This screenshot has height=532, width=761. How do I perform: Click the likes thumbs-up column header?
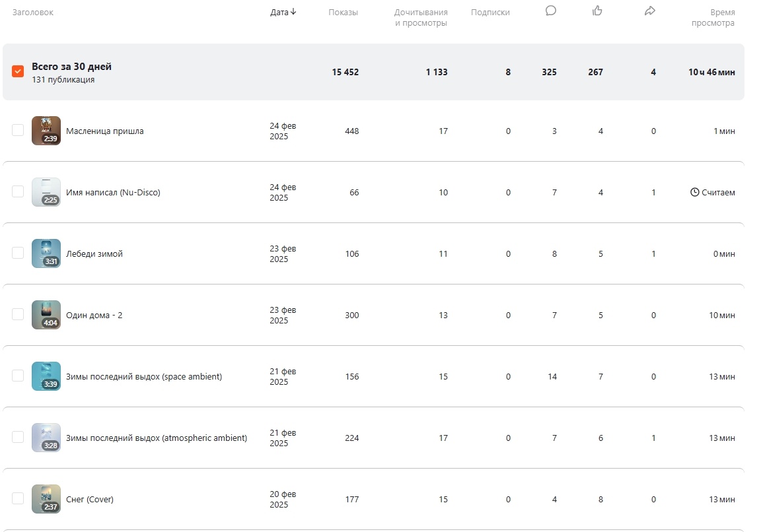coord(597,11)
